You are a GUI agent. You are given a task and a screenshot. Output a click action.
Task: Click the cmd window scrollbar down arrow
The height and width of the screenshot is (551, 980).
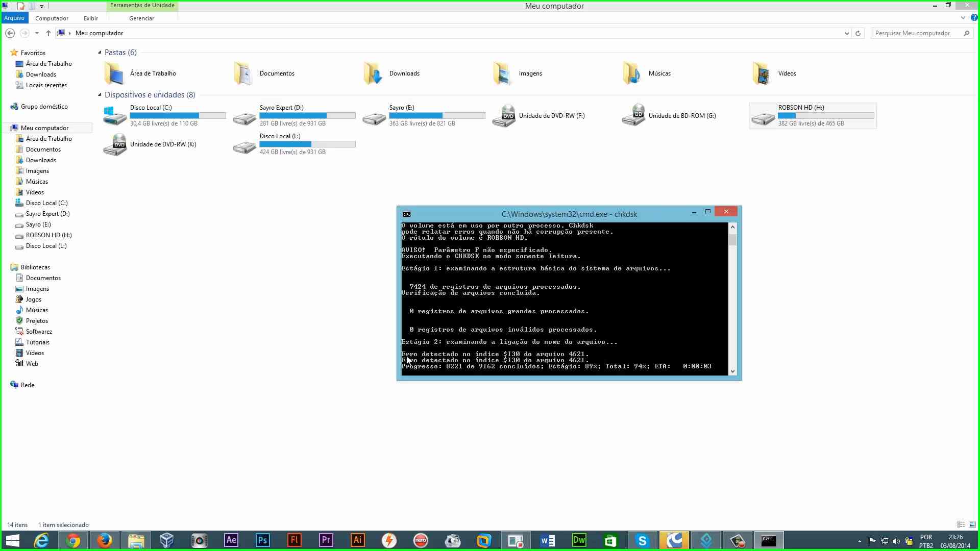733,371
